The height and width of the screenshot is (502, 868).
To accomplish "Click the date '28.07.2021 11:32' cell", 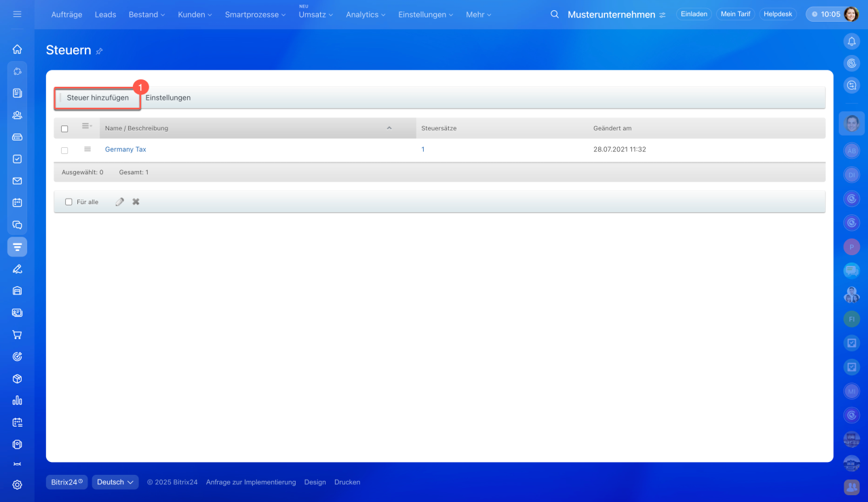I will [620, 149].
